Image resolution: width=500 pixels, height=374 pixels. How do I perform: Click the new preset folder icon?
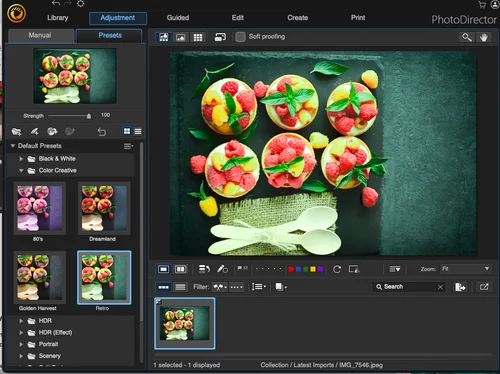pyautogui.click(x=16, y=131)
